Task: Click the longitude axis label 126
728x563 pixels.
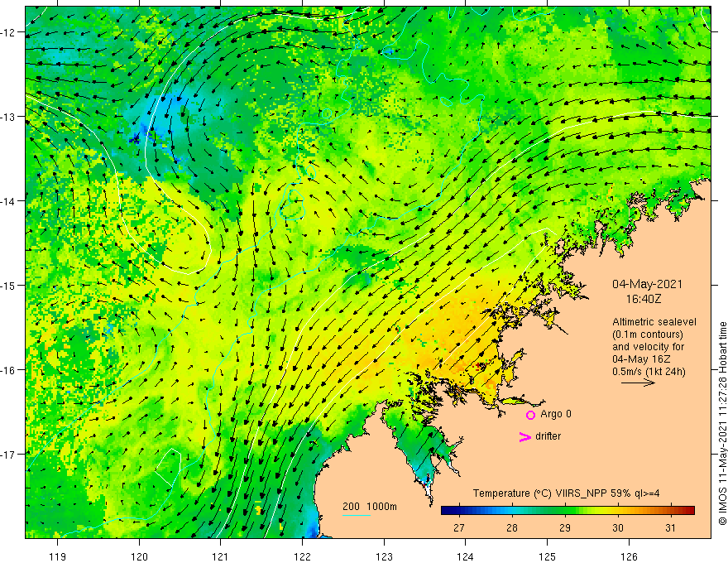Action: pos(629,556)
